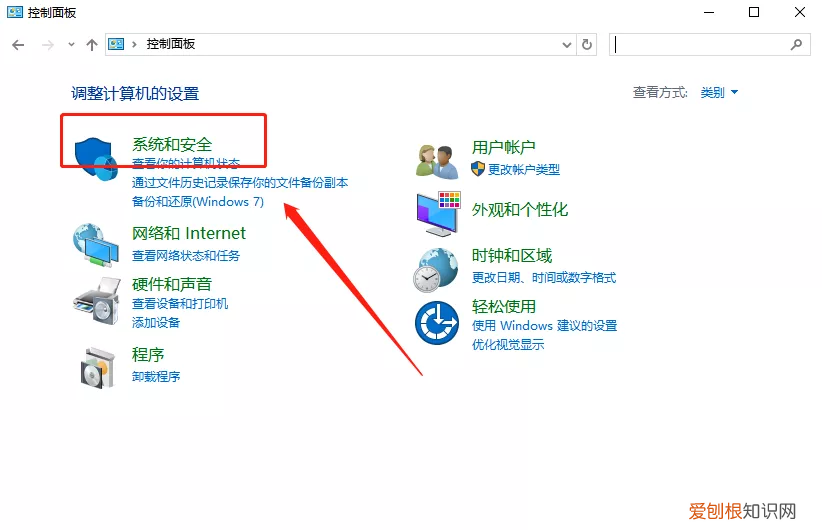Viewport: 822px width, 530px height.
Task: Maximize the Control Panel window
Action: [754, 12]
